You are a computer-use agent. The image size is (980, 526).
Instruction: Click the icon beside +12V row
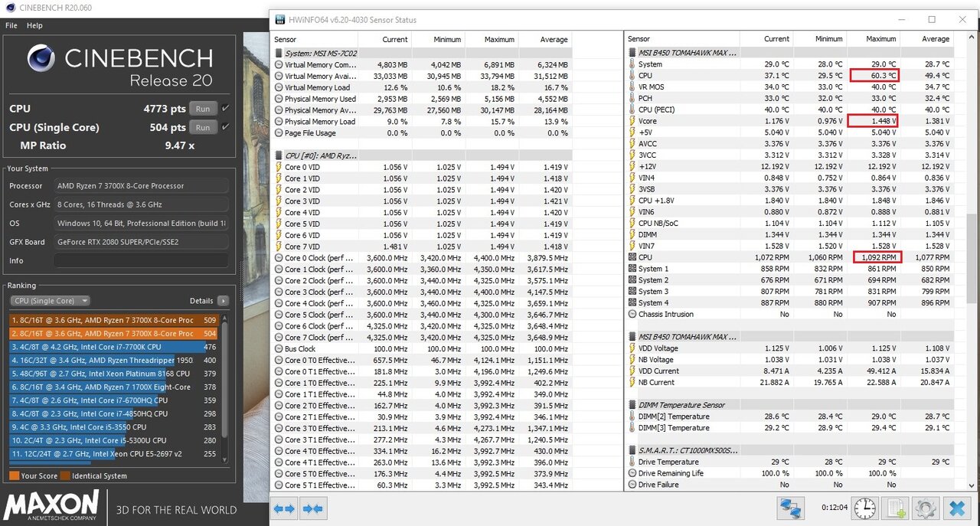pyautogui.click(x=632, y=166)
